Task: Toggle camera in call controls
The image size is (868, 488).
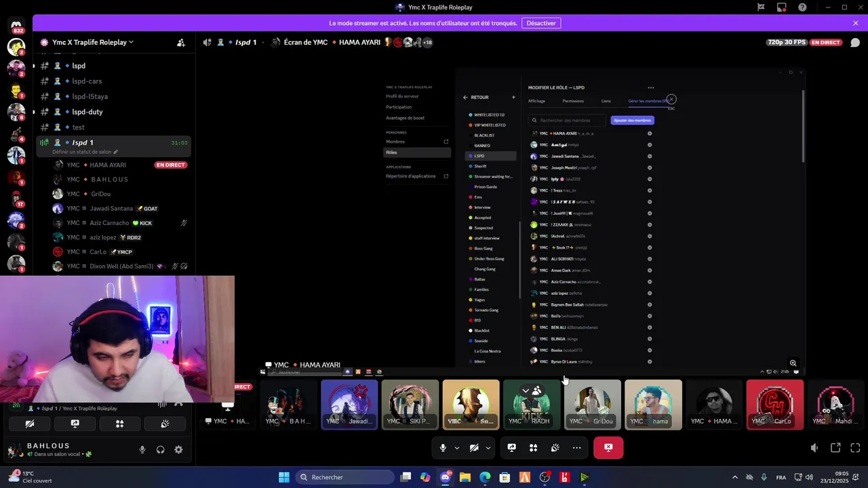Action: (x=474, y=447)
